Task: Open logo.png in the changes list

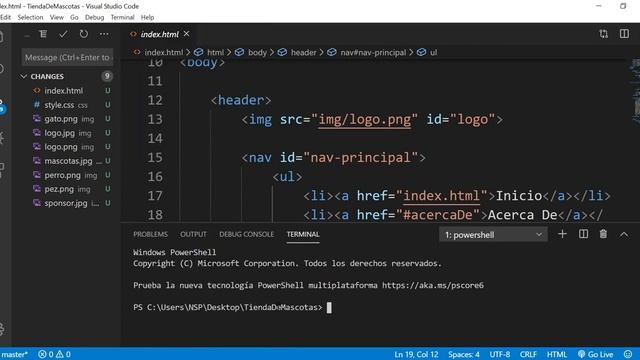Action: coord(61,147)
